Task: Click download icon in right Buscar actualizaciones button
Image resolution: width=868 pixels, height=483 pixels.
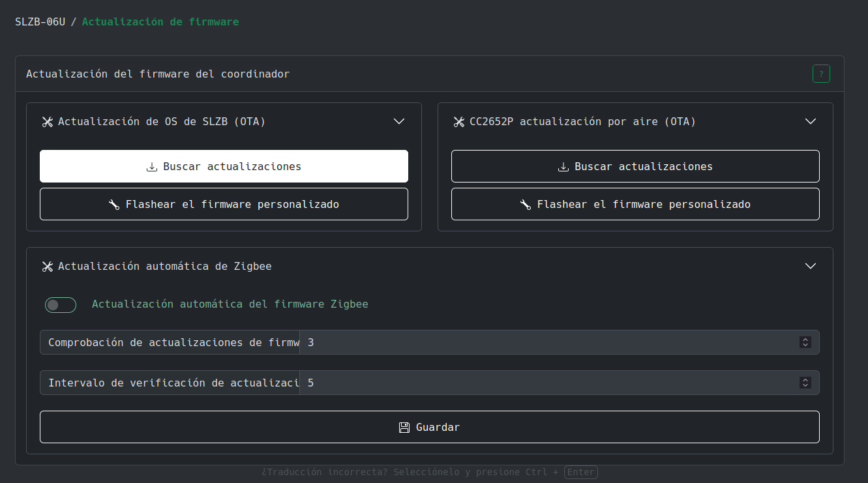Action: [x=563, y=167]
